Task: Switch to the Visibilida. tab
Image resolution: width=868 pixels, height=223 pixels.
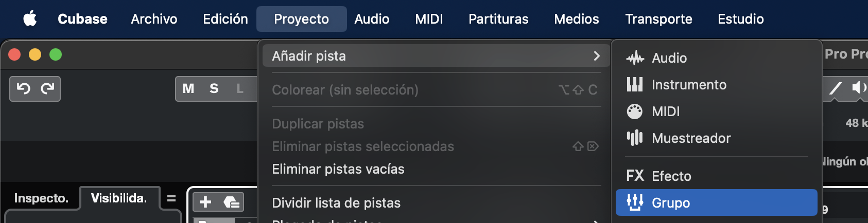Action: tap(119, 198)
